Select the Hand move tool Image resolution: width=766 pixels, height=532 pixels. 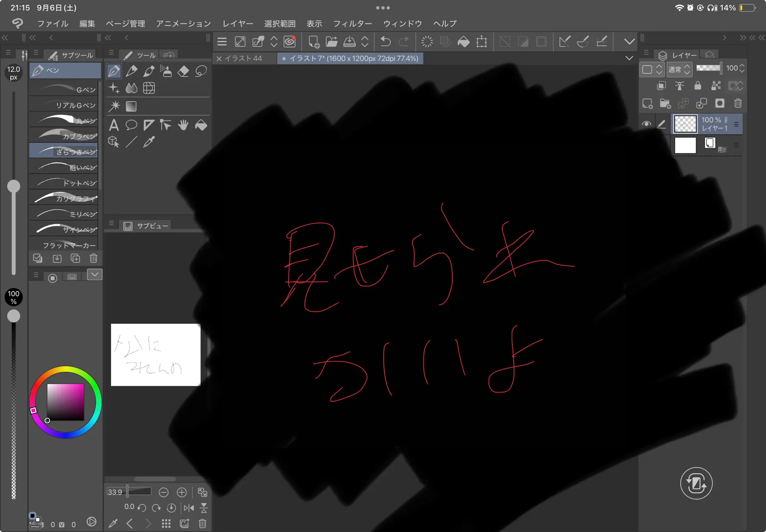[183, 125]
